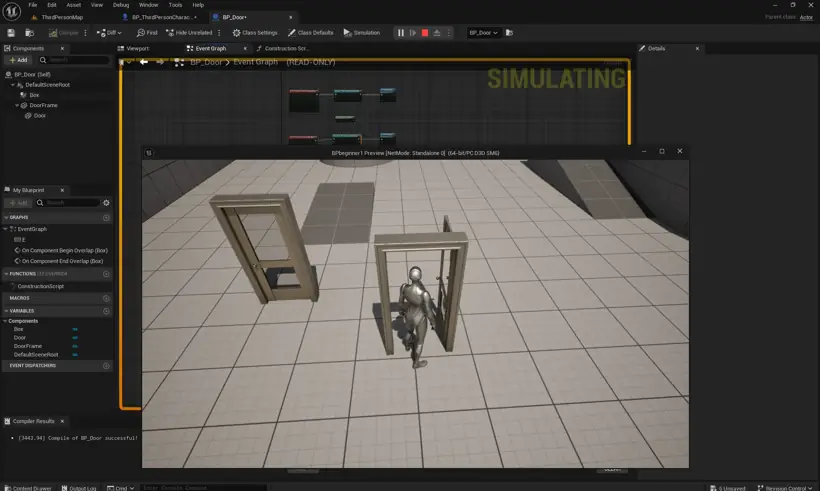Open the Output Log
This screenshot has height=491, width=820.
point(78,488)
